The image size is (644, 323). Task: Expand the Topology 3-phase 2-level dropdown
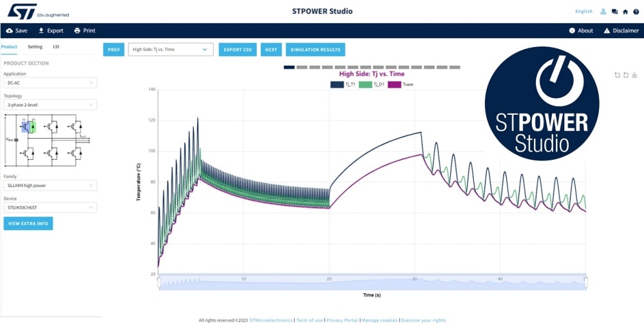pyautogui.click(x=50, y=104)
